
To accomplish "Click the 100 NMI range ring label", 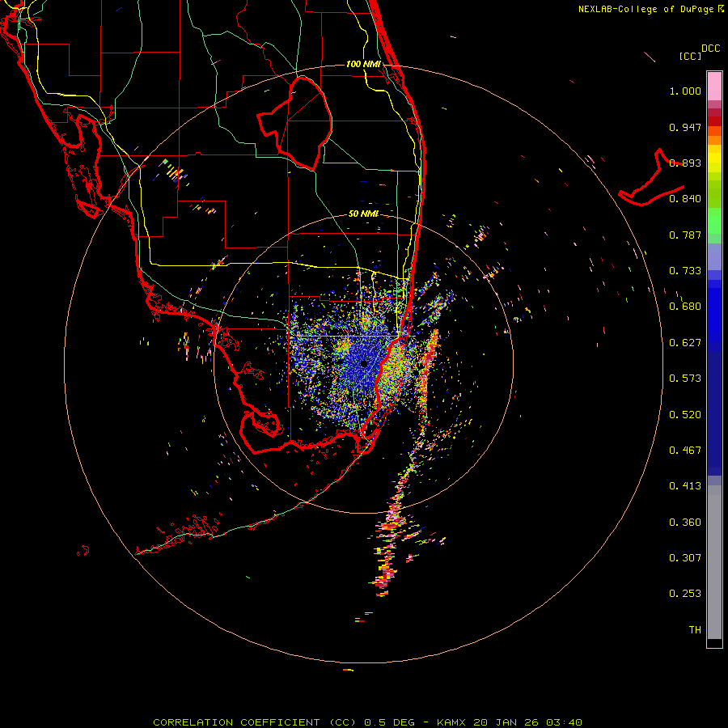I will pos(363,64).
